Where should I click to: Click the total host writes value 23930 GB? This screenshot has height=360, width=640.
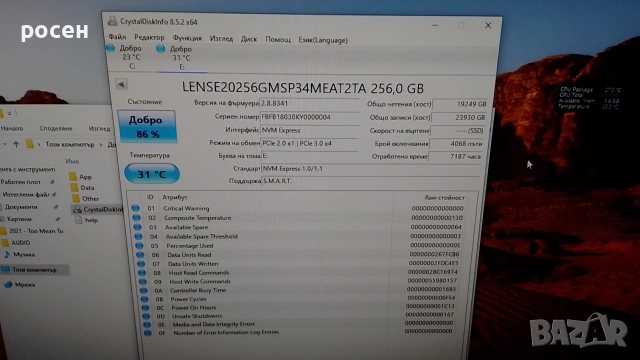pos(459,117)
